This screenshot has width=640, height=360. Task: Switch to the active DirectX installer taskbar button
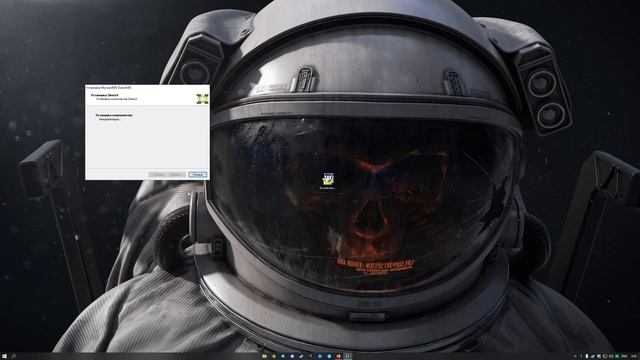tap(348, 356)
